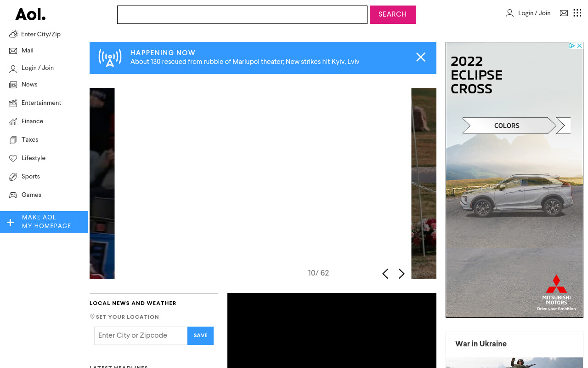The height and width of the screenshot is (368, 588).
Task: Click the Entertainment clapperboard icon
Action: tap(13, 103)
